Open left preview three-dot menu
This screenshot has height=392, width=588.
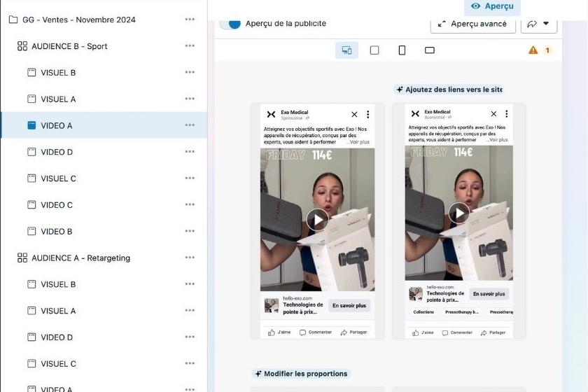[368, 114]
